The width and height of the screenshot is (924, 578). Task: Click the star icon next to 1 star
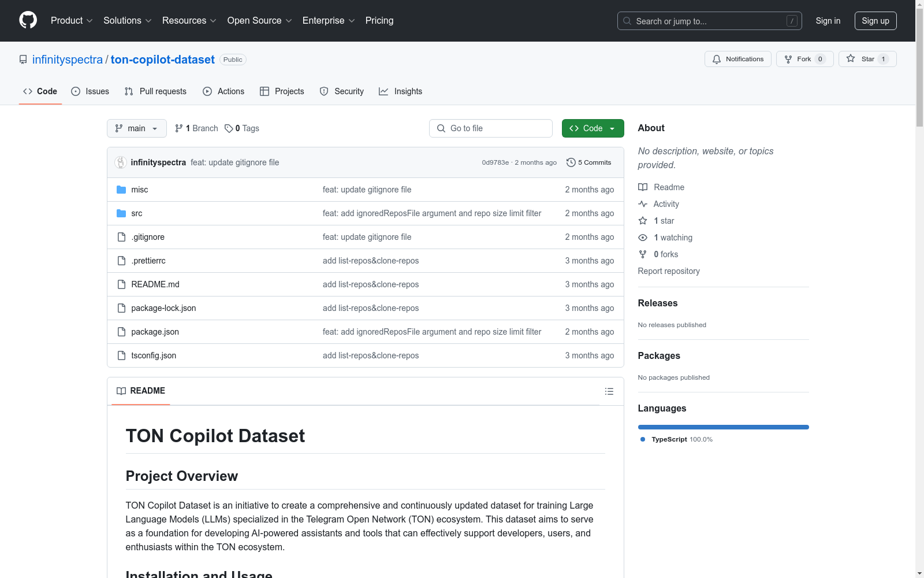tap(643, 221)
